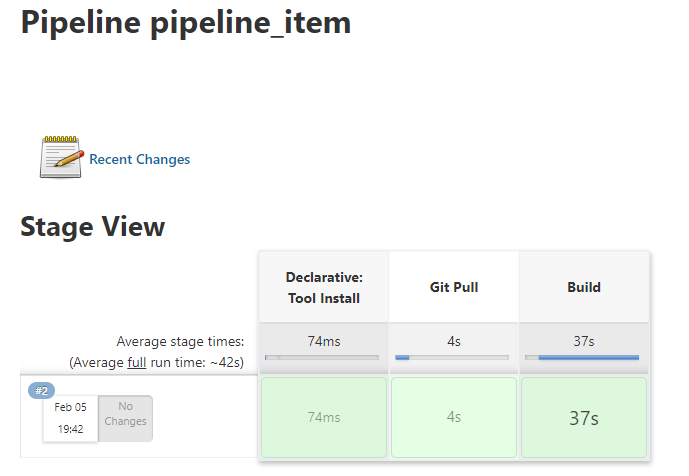Click the Stage View heading
The width and height of the screenshot is (689, 476).
pos(92,227)
